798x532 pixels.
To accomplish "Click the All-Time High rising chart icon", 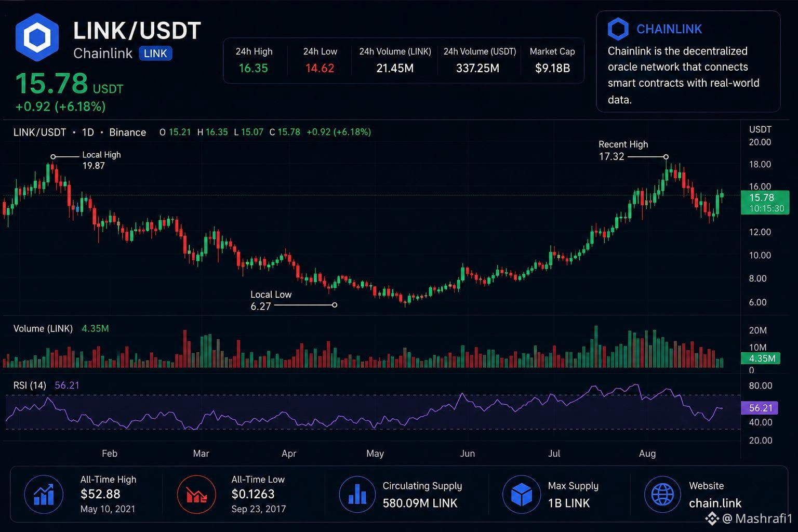I will click(x=44, y=495).
